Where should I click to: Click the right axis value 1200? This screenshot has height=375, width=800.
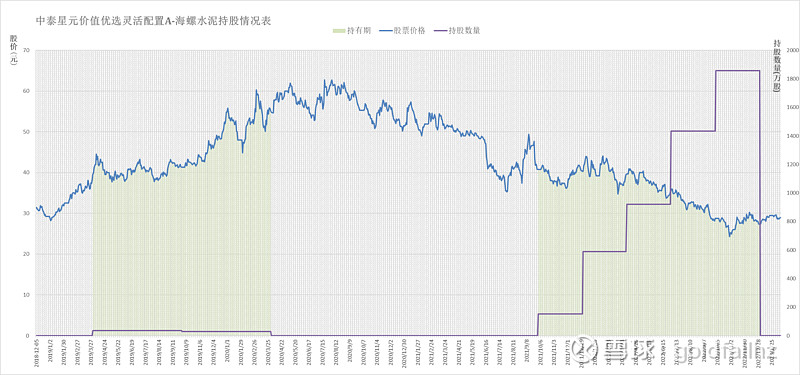[x=792, y=165]
